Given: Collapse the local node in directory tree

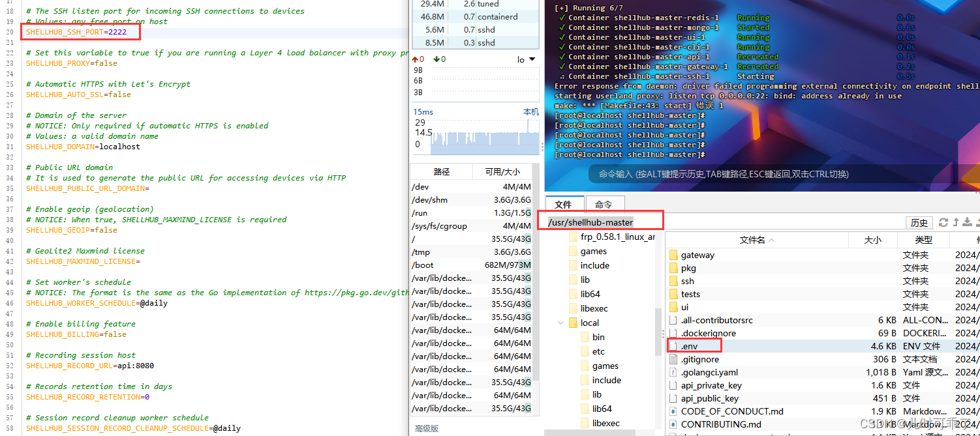Looking at the screenshot, I should click(560, 322).
